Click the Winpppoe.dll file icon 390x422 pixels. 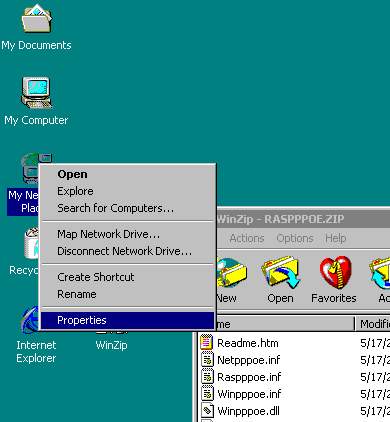tap(207, 411)
